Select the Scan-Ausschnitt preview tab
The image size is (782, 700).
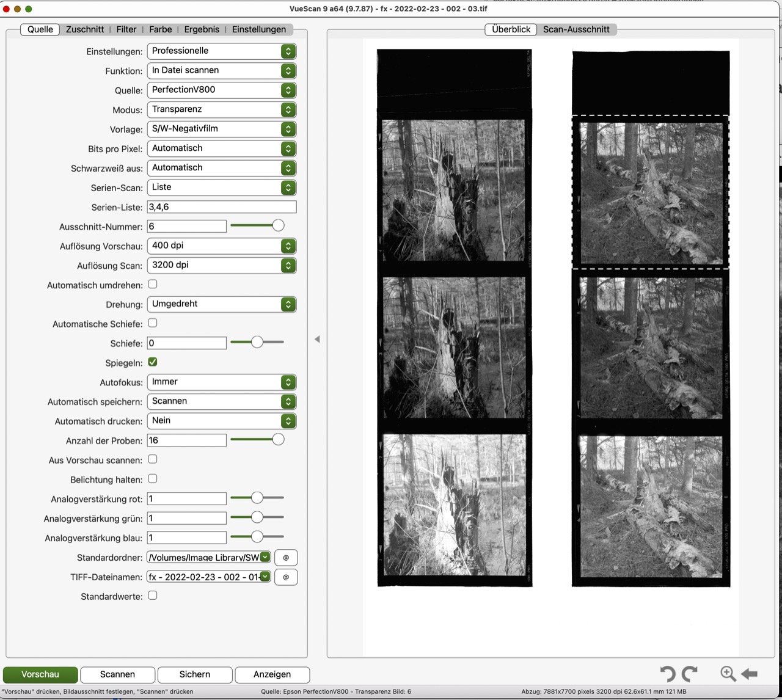coord(576,29)
